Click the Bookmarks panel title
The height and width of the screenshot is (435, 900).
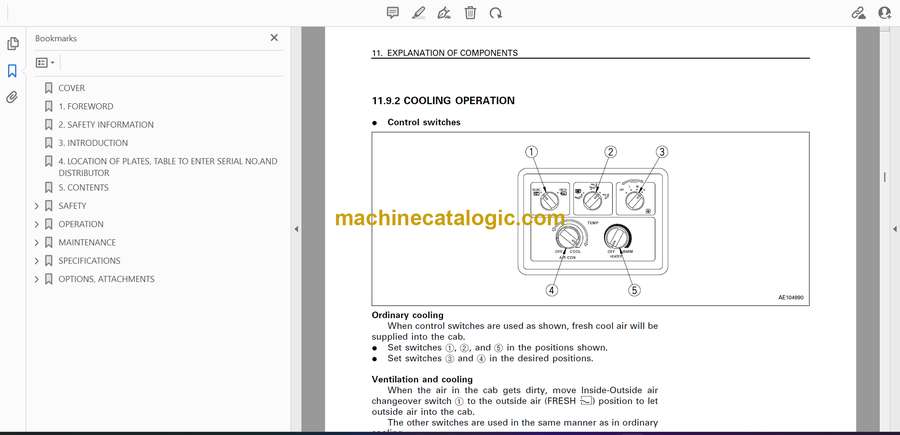56,38
